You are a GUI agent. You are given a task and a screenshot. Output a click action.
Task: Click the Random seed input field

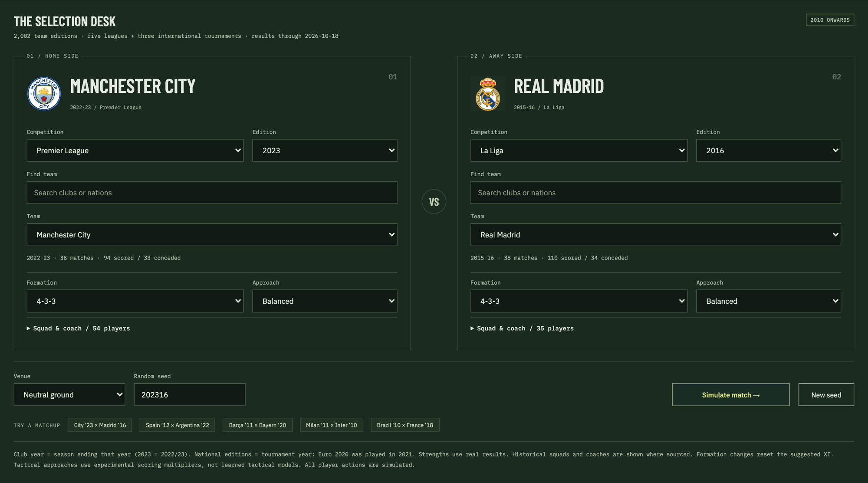click(x=190, y=395)
